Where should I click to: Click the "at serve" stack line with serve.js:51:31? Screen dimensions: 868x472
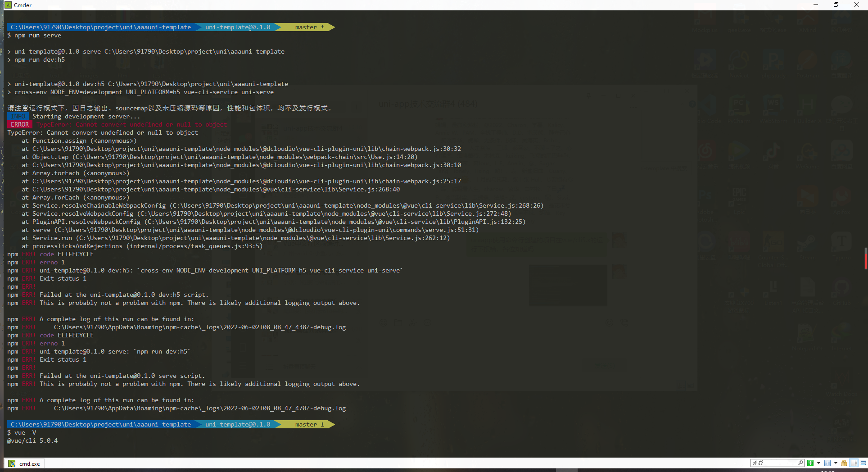click(250, 230)
